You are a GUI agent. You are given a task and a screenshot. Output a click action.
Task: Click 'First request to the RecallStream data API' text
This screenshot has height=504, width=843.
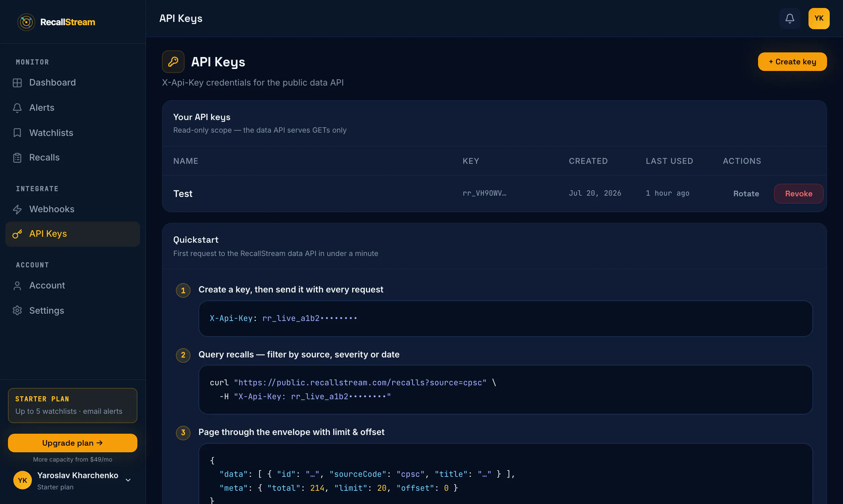click(276, 253)
